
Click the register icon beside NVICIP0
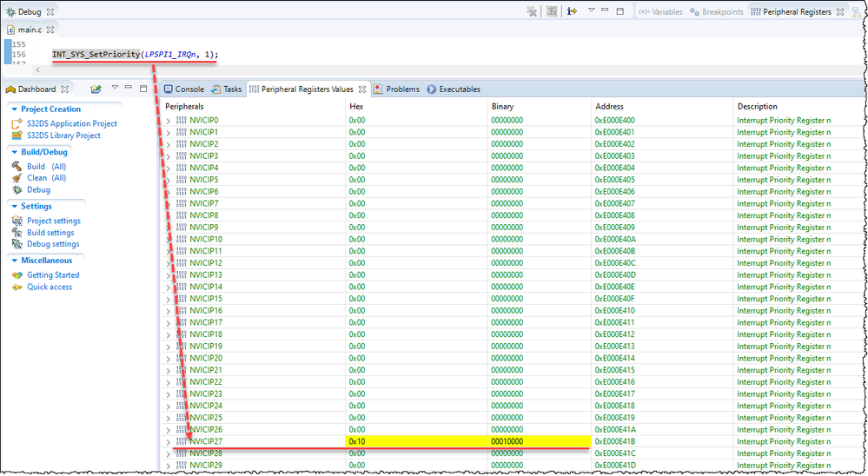[181, 120]
